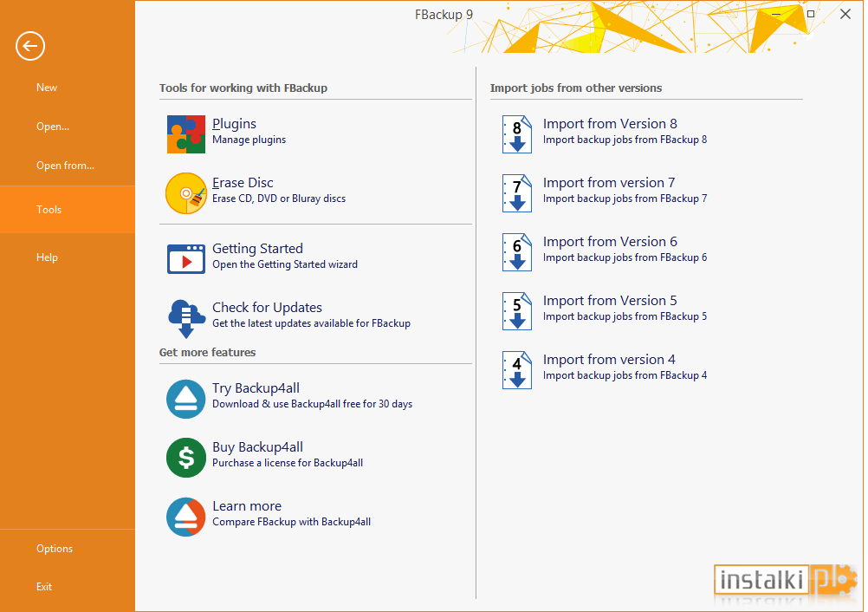Click the Import from Version 8 document icon
Viewport: 868px width, 612px height.
coord(517,134)
